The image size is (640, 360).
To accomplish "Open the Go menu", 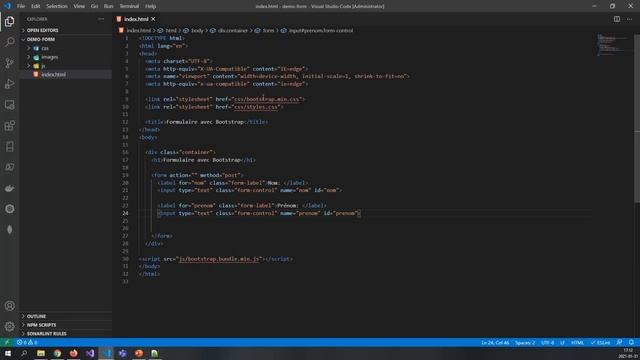I will pyautogui.click(x=94, y=6).
